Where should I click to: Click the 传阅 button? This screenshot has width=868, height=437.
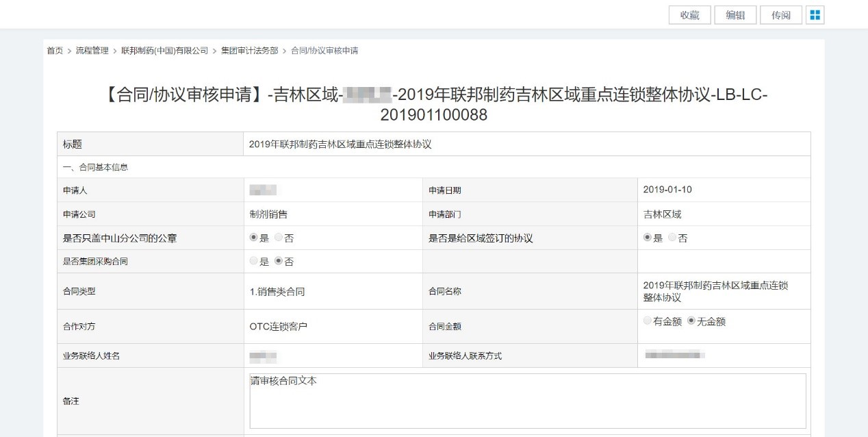point(781,15)
